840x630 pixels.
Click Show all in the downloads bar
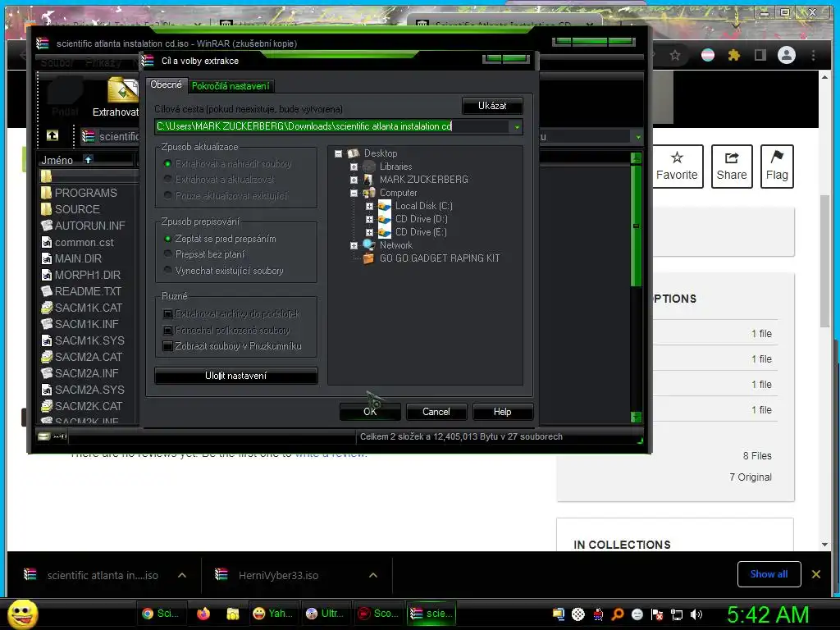(769, 574)
